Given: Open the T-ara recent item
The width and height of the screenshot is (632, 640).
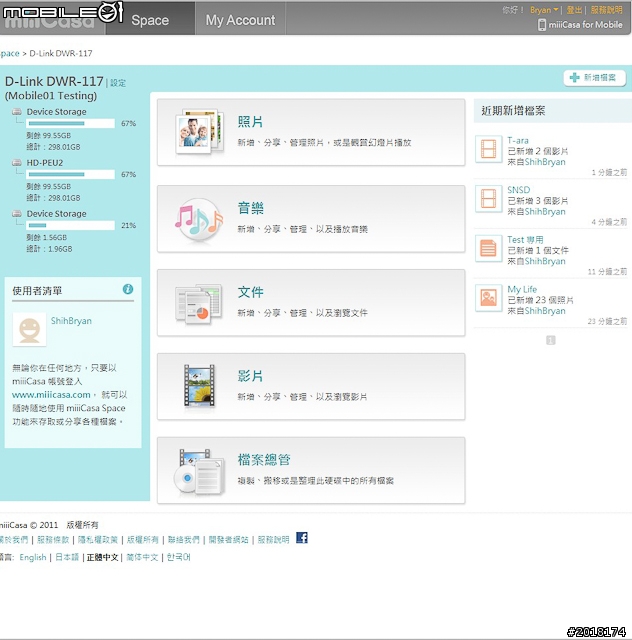Looking at the screenshot, I should [518, 140].
